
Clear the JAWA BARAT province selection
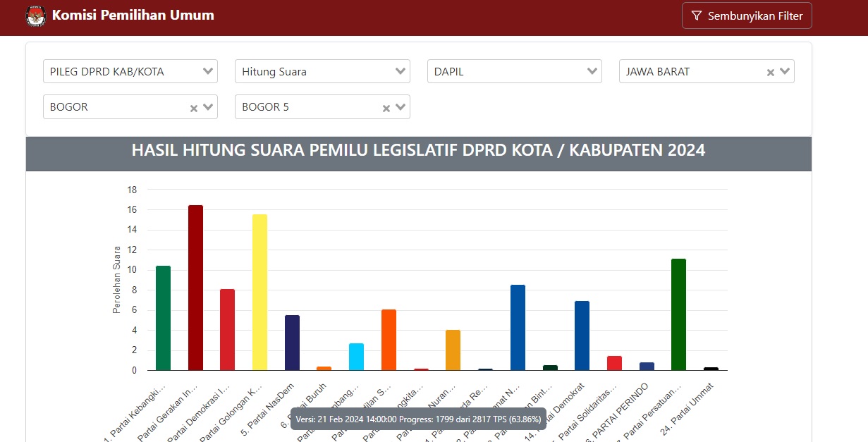click(x=771, y=72)
